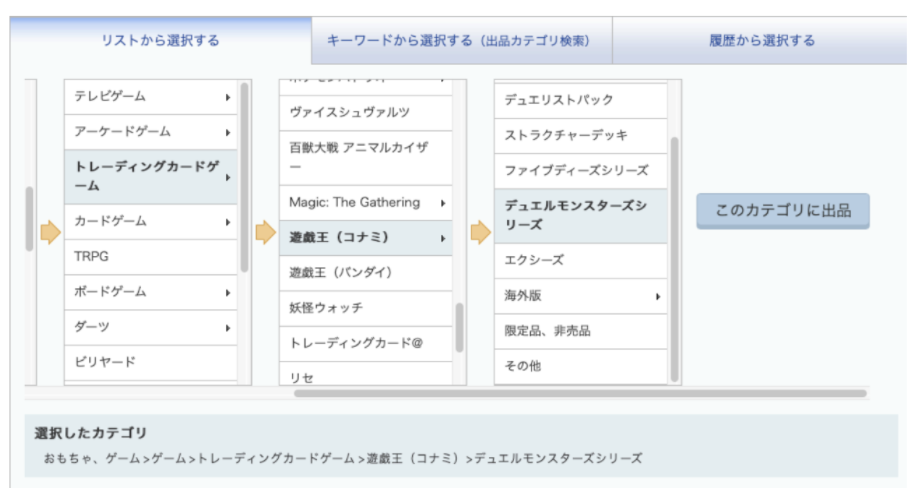Image resolution: width=916 pixels, height=488 pixels.
Task: Open キーワードから選択する tab
Action: click(x=461, y=41)
